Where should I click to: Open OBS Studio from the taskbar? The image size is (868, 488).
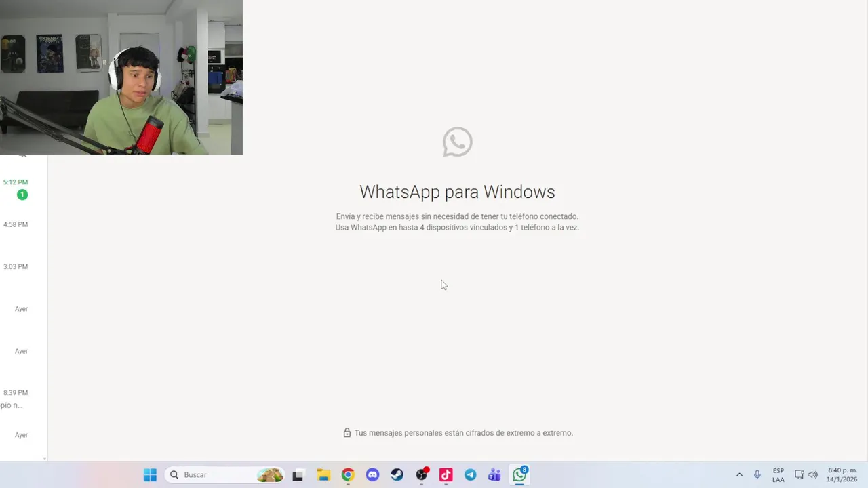coord(422,475)
